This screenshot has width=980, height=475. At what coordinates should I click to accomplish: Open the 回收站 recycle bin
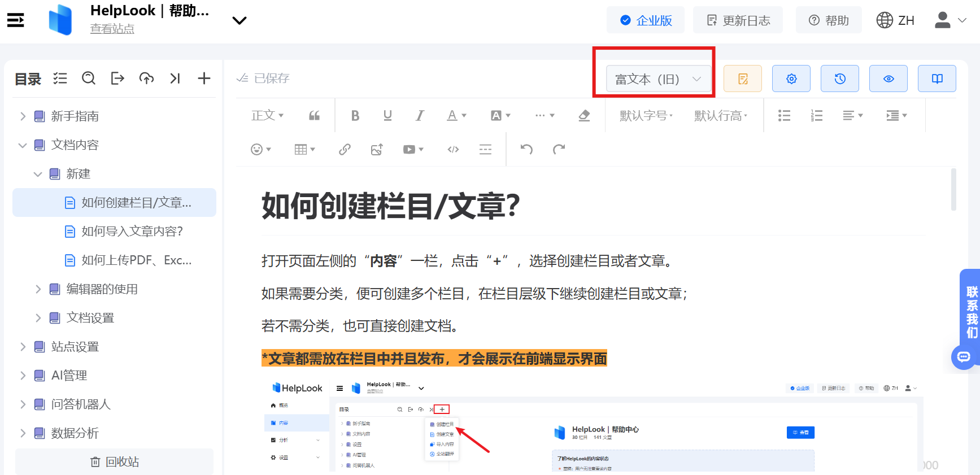(114, 462)
